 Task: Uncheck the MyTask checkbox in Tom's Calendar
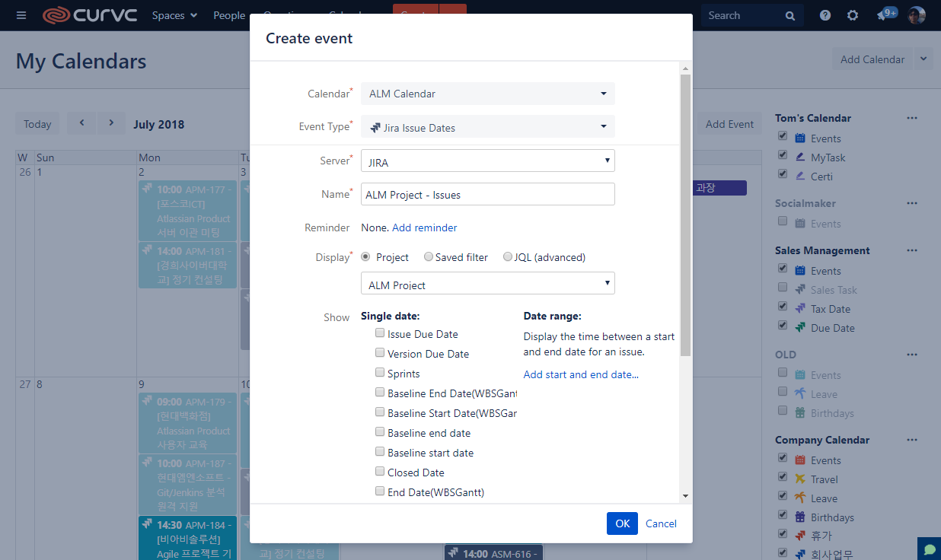coord(782,155)
